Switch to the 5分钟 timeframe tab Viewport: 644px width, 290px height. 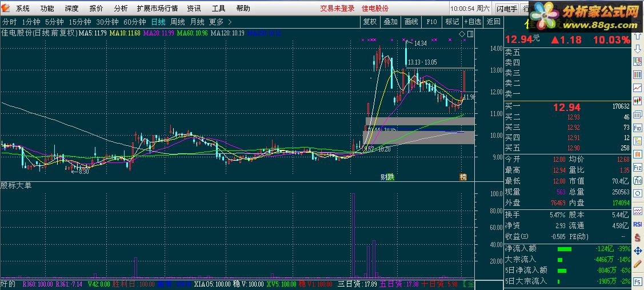coord(54,22)
